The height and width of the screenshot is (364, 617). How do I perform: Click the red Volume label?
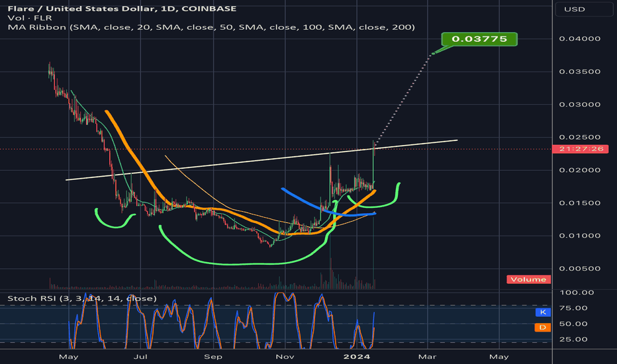(x=528, y=279)
